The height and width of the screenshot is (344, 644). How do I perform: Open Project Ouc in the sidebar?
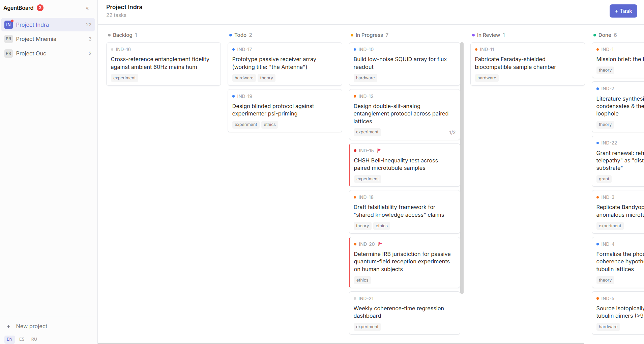[48, 53]
